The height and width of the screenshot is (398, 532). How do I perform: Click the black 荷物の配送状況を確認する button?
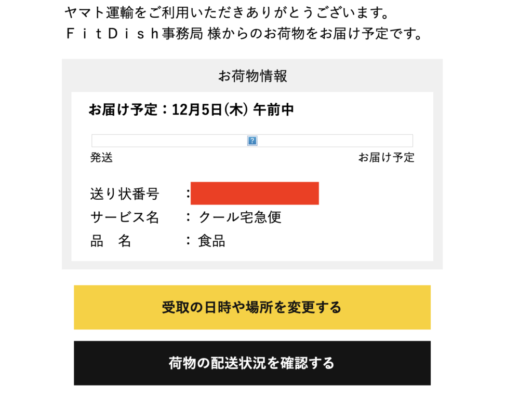click(252, 363)
